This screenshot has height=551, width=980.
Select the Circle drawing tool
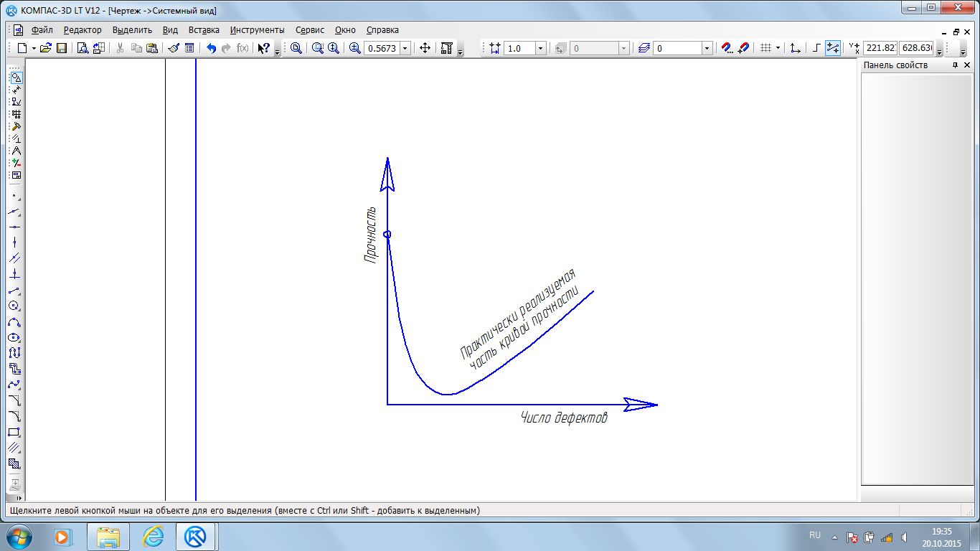tap(14, 306)
